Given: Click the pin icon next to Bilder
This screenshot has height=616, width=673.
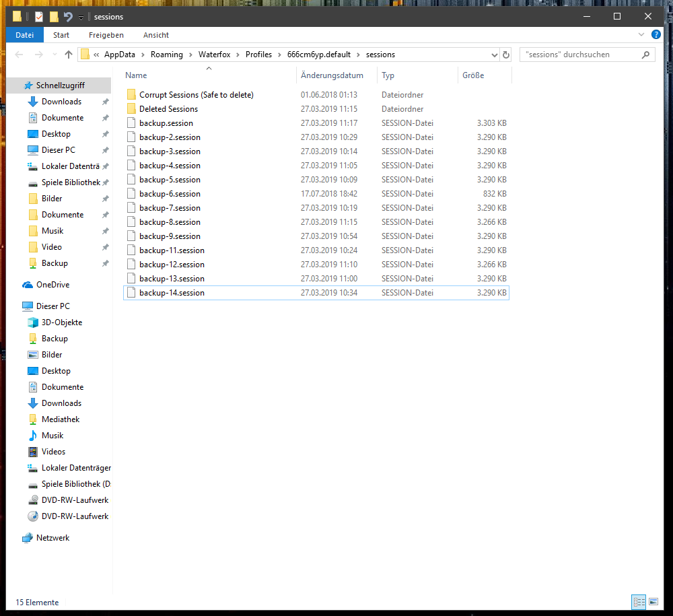Looking at the screenshot, I should coord(105,199).
